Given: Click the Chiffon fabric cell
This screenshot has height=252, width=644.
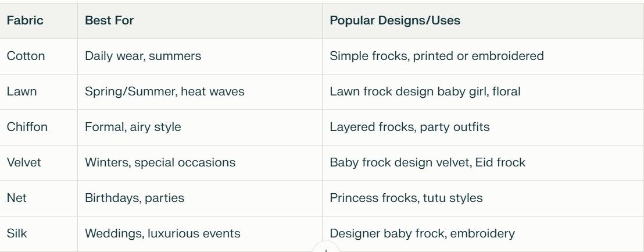Looking at the screenshot, I should coord(27,127).
